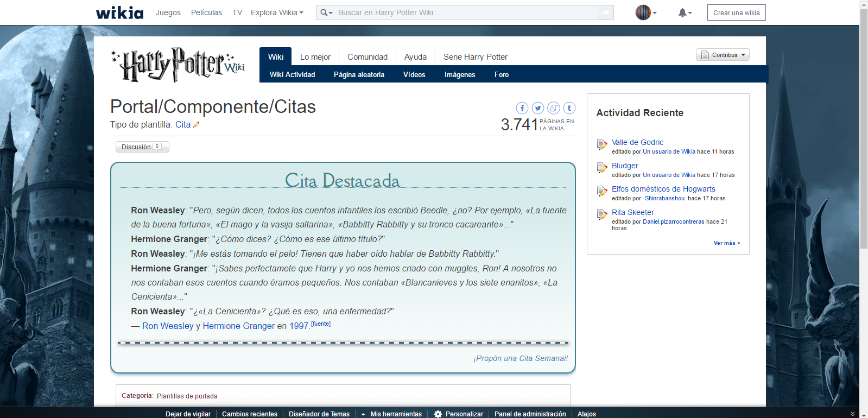The height and width of the screenshot is (418, 868).
Task: Share page via Reddit icon
Action: [x=554, y=108]
